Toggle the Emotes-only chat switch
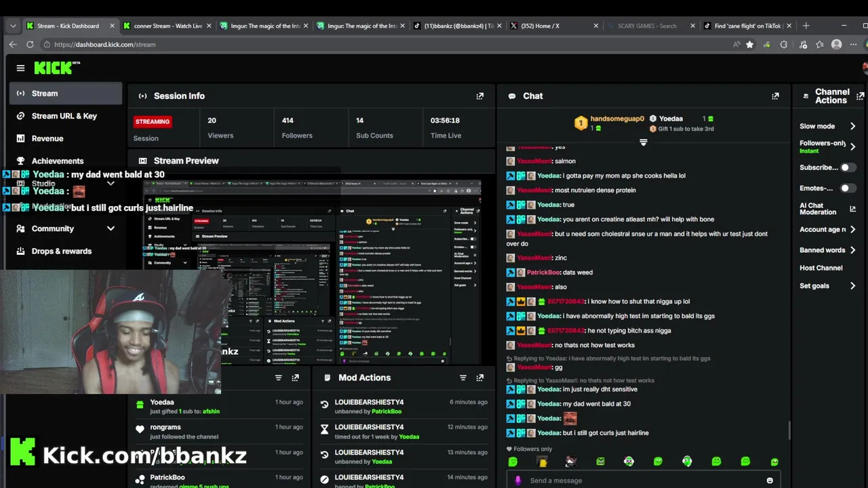 (848, 188)
